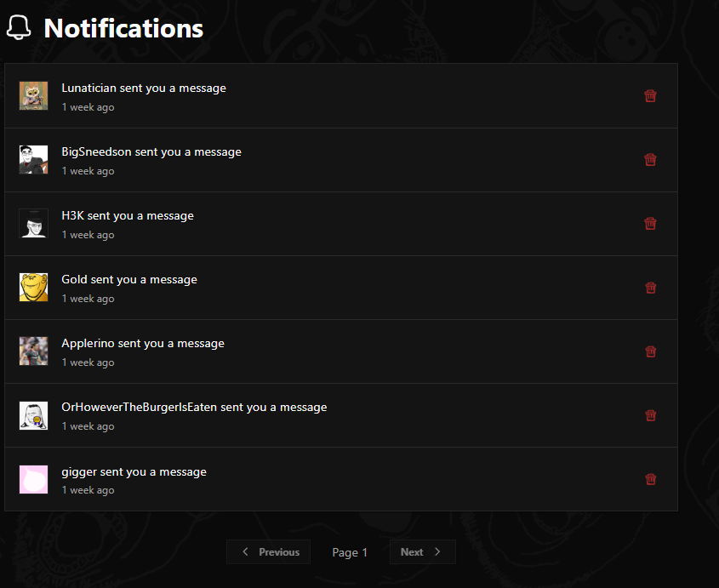This screenshot has height=588, width=719.
Task: Click BigSneedson's profile avatar
Action: (x=33, y=160)
